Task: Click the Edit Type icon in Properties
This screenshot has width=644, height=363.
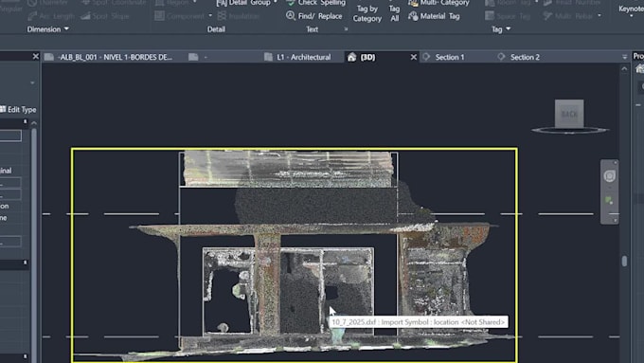Action: tap(3, 109)
